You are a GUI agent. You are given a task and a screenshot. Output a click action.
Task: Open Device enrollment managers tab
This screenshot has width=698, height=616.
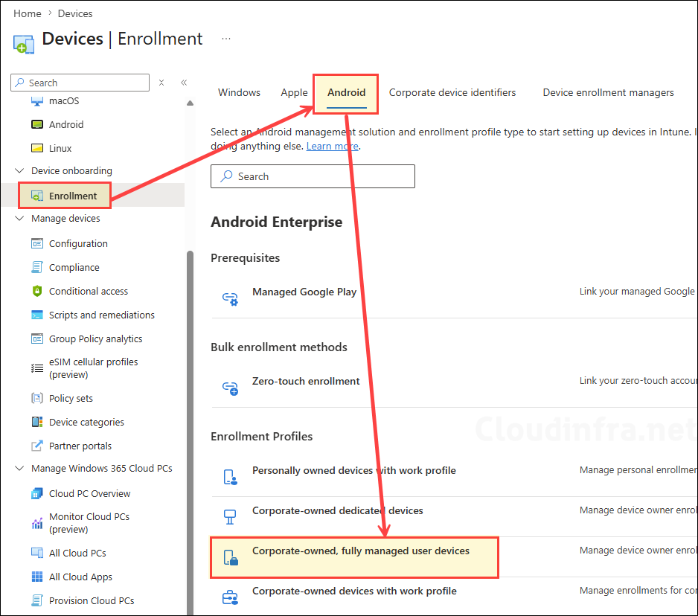608,92
